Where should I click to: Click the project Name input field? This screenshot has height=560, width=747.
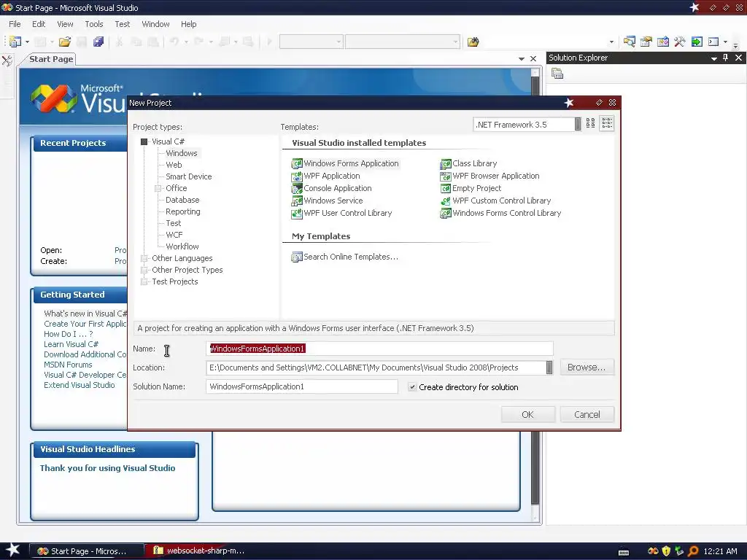(x=379, y=349)
